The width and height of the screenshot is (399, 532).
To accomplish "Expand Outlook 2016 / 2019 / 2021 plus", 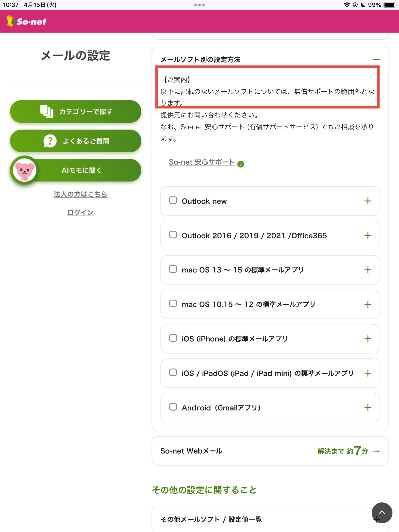I will pyautogui.click(x=368, y=235).
